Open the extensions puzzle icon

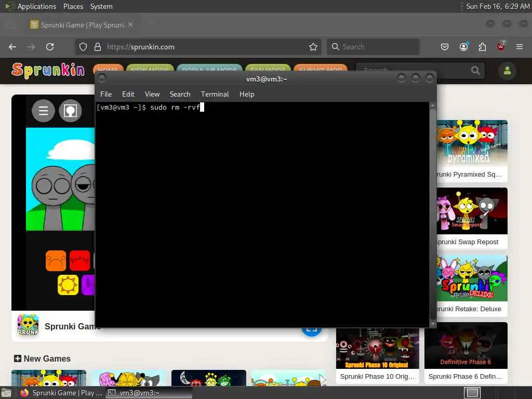[x=482, y=47]
